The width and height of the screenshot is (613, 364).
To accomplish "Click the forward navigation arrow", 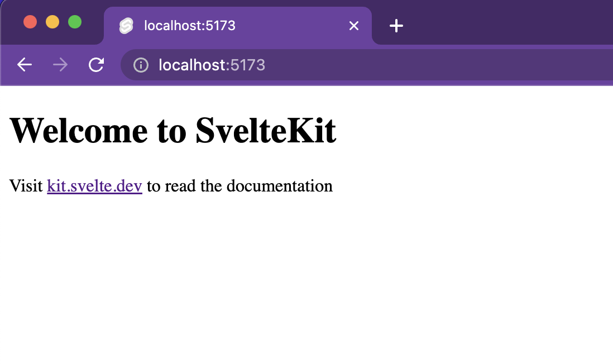I will (60, 65).
